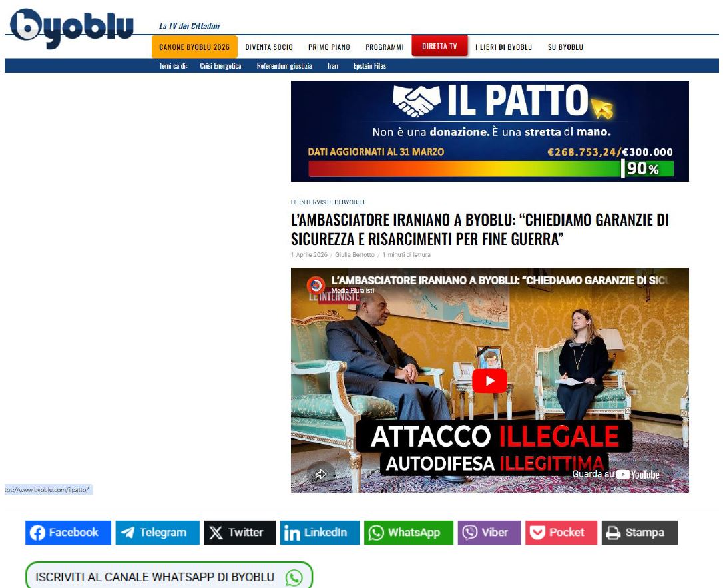
Task: Share the article on LinkedIn
Action: point(320,533)
